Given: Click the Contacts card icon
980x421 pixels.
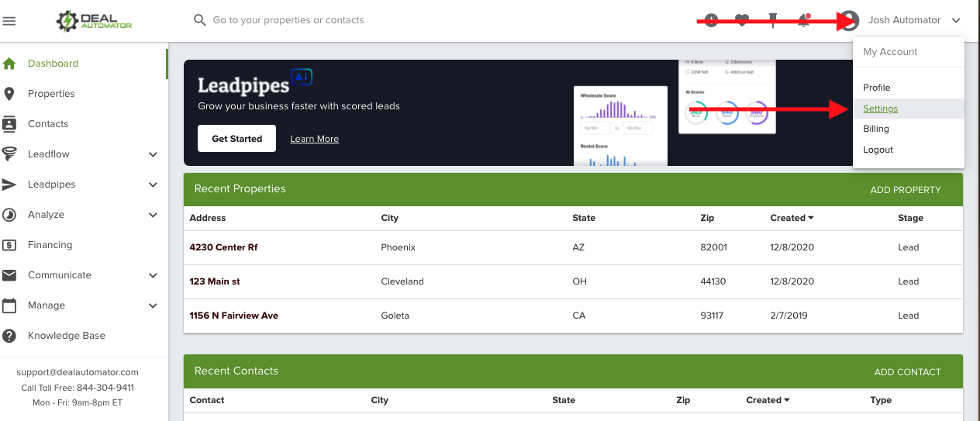Looking at the screenshot, I should click(x=9, y=124).
